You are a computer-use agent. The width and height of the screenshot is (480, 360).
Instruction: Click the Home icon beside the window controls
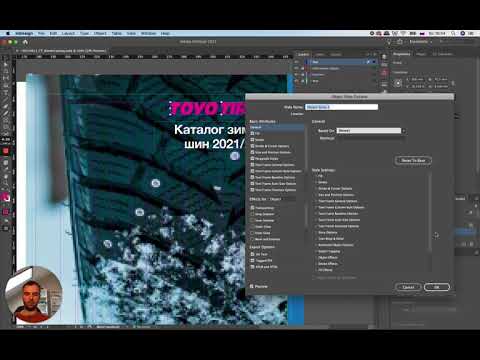(25, 42)
